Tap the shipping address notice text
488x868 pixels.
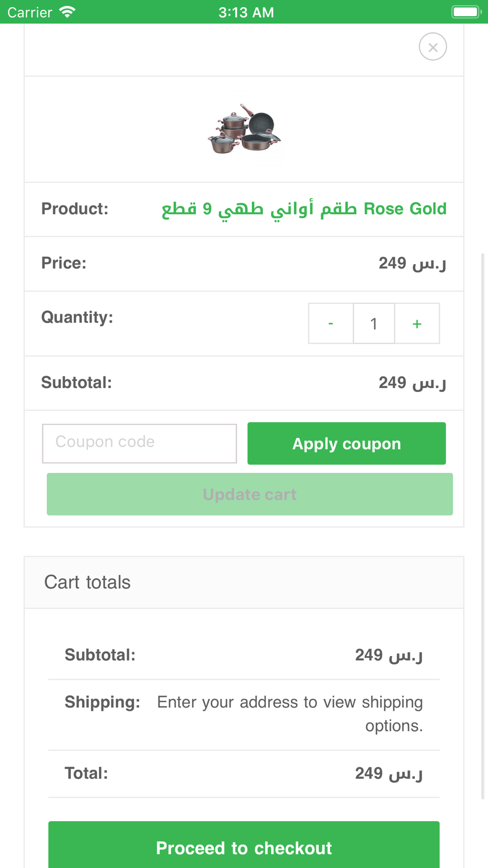[x=290, y=714]
